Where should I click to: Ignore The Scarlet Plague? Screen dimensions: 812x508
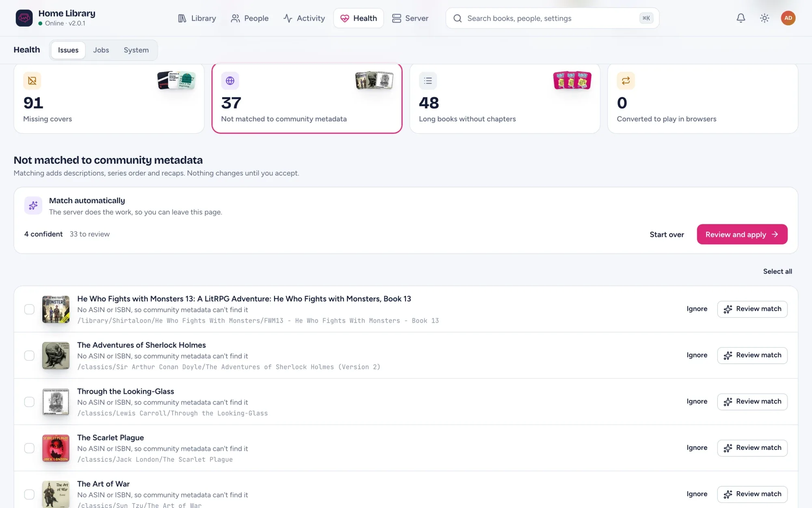(697, 448)
